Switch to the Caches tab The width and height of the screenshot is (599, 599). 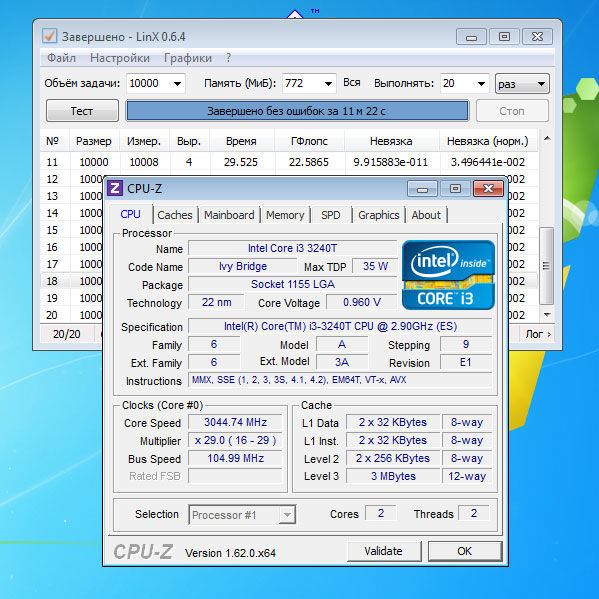click(175, 215)
